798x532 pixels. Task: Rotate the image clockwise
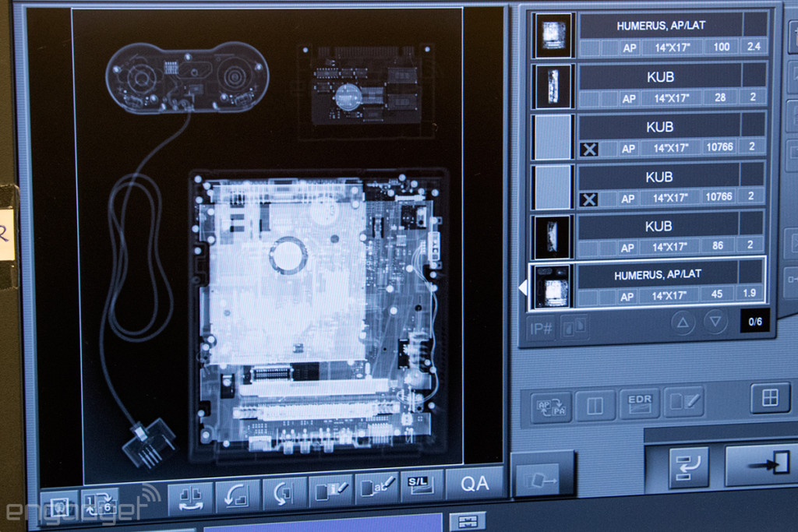coord(283,494)
